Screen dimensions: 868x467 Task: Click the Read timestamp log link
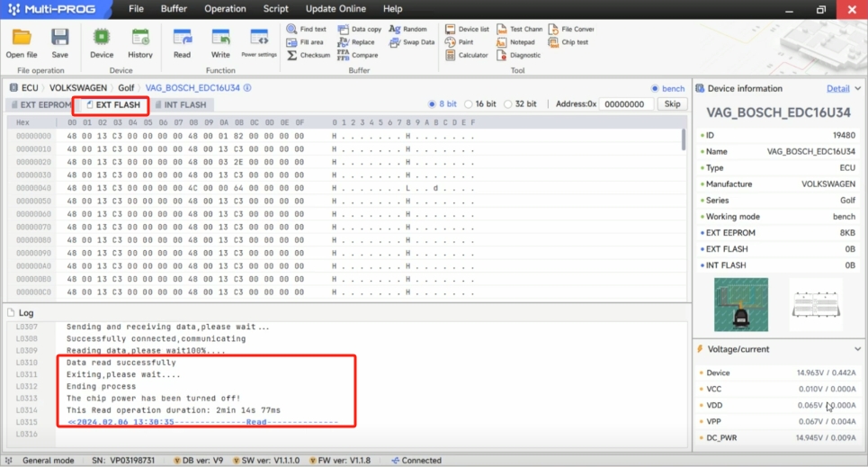click(x=202, y=422)
